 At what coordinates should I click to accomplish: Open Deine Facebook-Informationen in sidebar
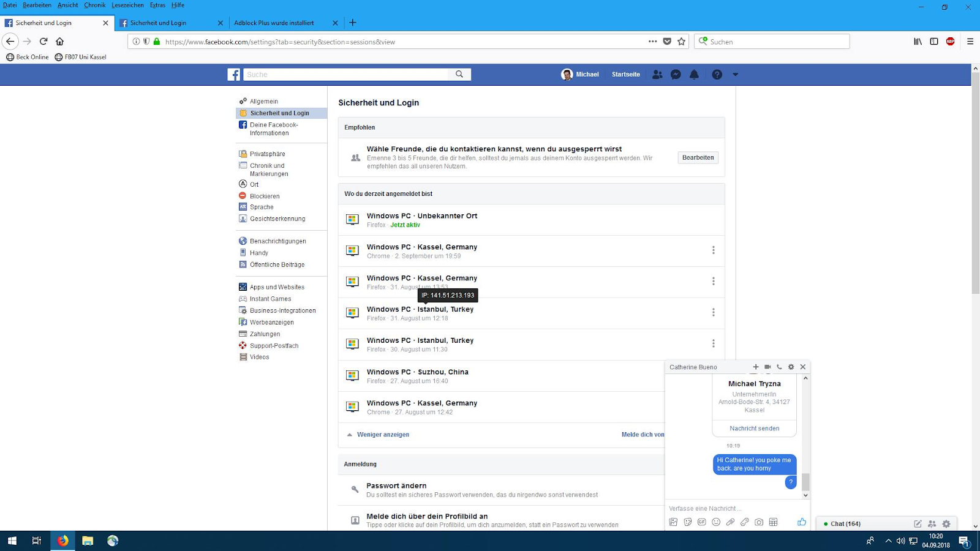click(274, 129)
